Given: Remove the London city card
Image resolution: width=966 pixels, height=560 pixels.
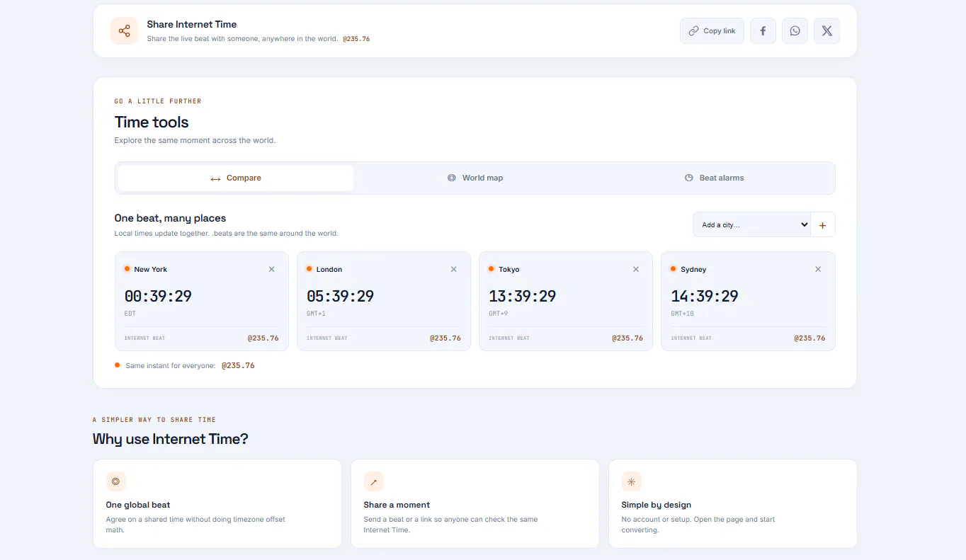Looking at the screenshot, I should 454,269.
